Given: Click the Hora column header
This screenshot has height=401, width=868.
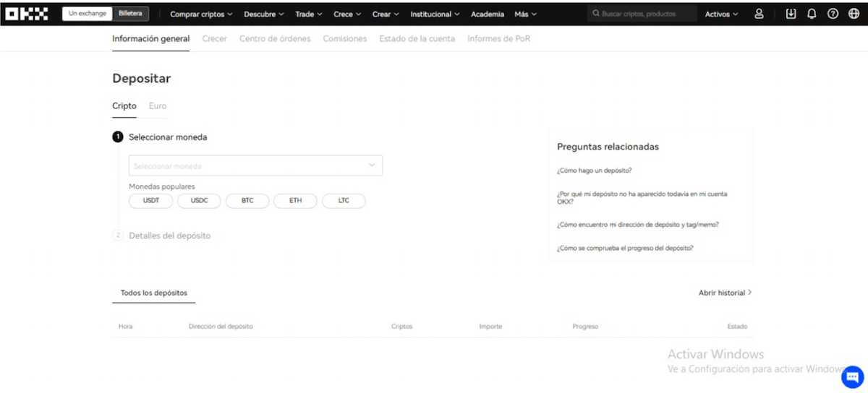Looking at the screenshot, I should click(126, 327).
